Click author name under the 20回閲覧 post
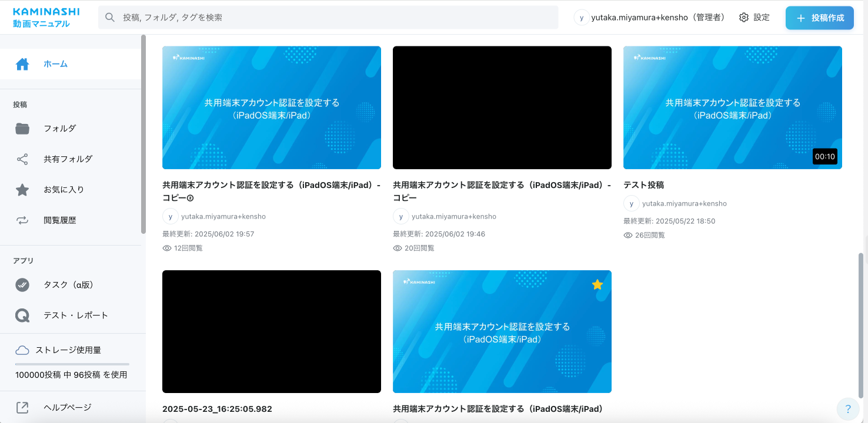This screenshot has width=868, height=423. point(454,217)
